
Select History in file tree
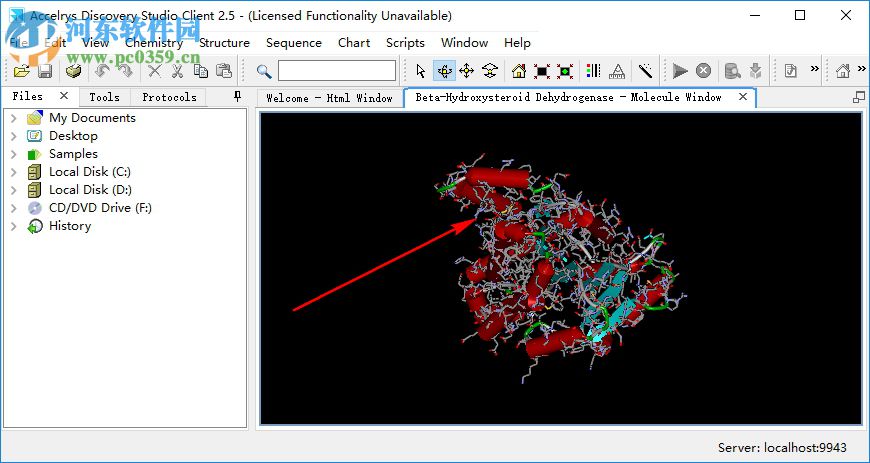(70, 226)
